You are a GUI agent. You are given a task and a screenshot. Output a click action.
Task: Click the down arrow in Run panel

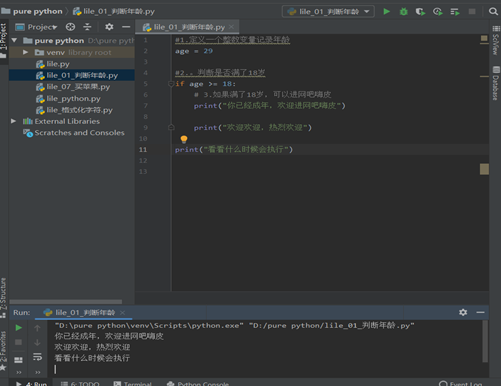[37, 342]
